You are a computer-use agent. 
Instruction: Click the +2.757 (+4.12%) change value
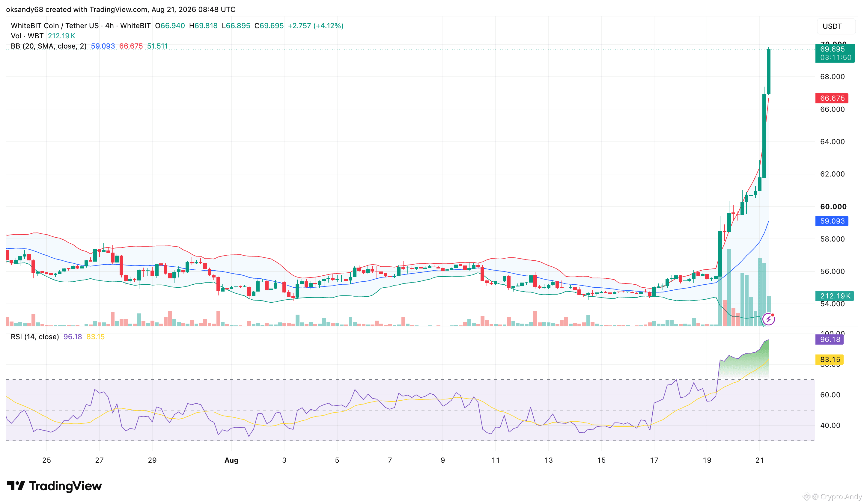pyautogui.click(x=315, y=26)
